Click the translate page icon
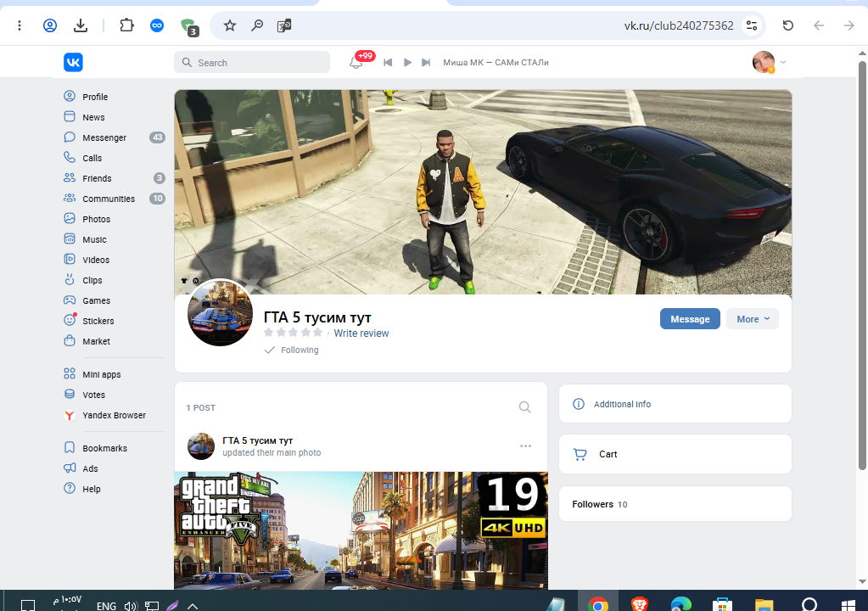This screenshot has width=868, height=611. point(284,25)
